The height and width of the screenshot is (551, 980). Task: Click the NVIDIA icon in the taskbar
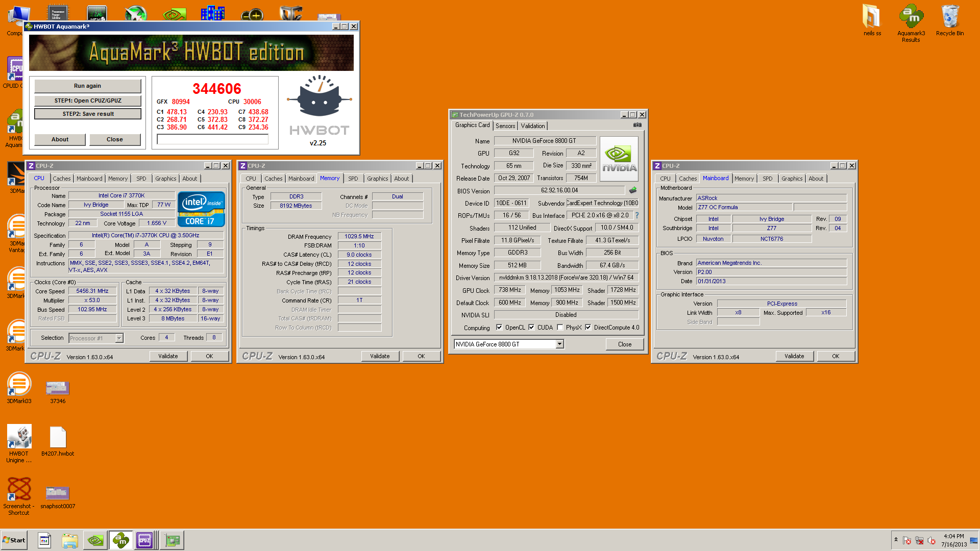[95, 540]
